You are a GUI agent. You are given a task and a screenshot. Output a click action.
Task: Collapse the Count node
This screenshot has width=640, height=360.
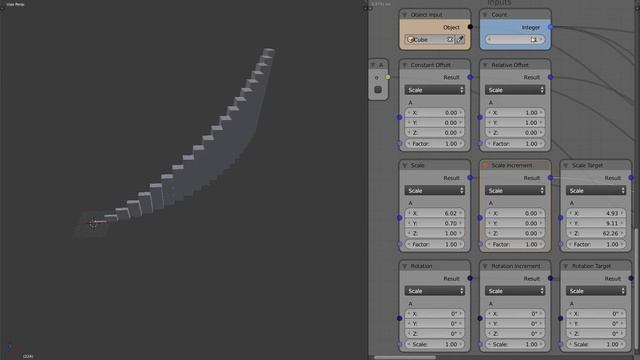pos(485,15)
